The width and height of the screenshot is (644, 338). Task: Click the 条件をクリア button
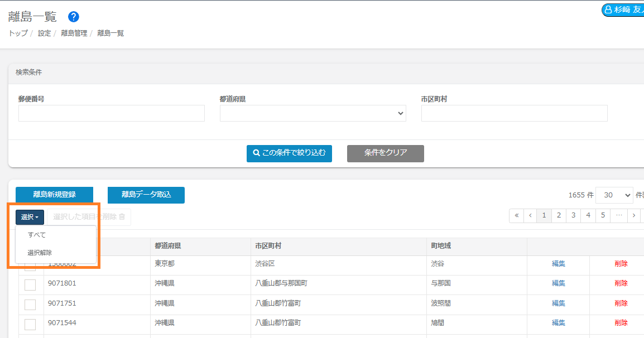click(x=385, y=153)
